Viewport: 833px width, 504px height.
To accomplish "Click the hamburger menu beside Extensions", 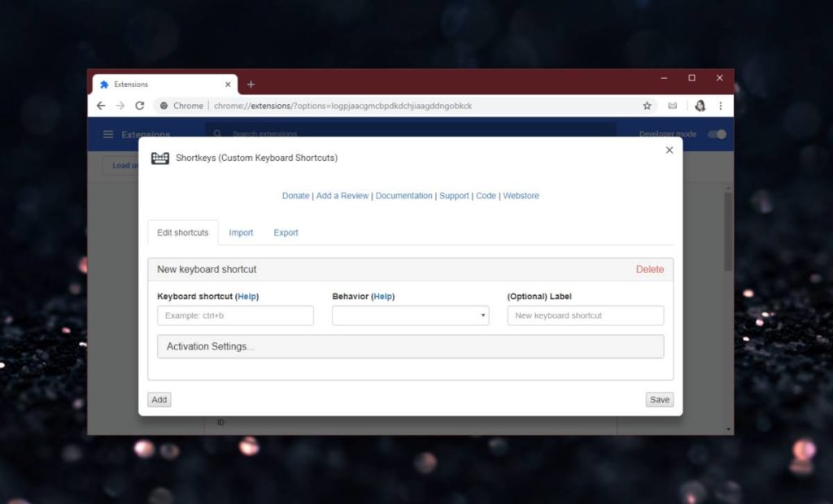I will pyautogui.click(x=108, y=135).
